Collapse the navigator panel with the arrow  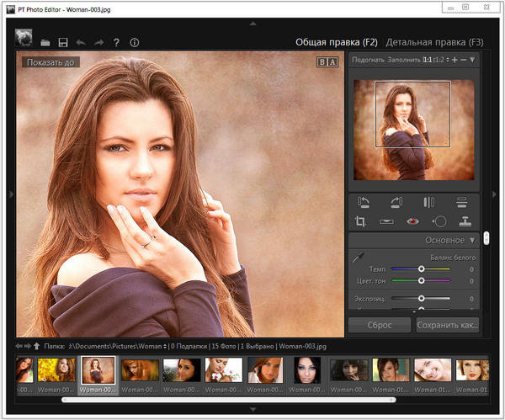tap(472, 60)
